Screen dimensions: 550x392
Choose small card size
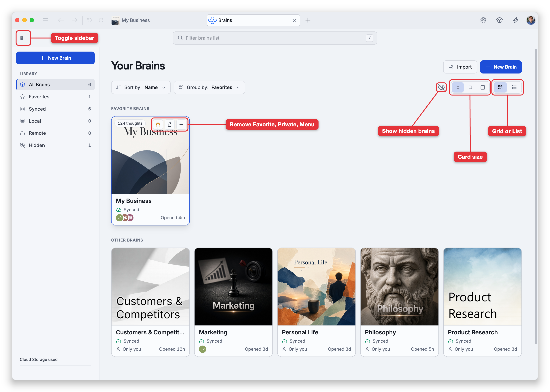point(457,87)
